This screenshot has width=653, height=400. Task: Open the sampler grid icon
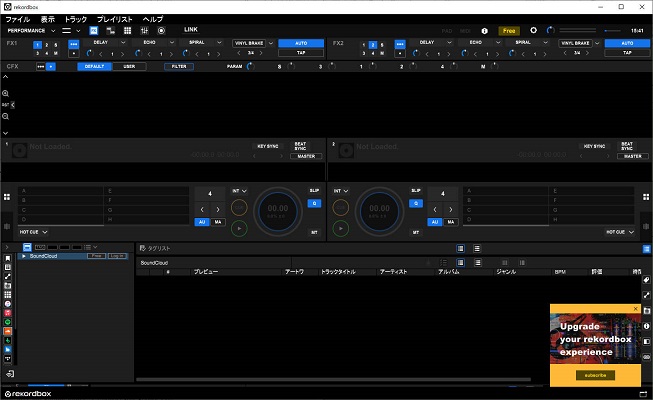point(127,30)
